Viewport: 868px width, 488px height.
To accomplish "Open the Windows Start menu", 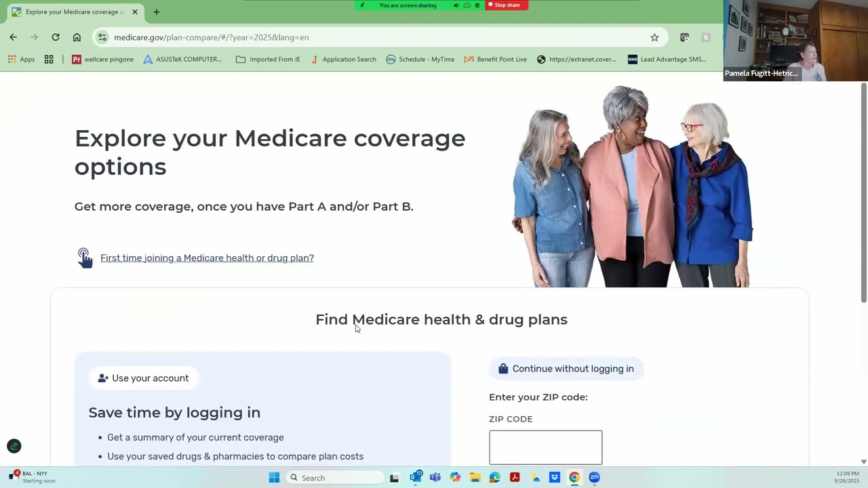I will [x=274, y=478].
